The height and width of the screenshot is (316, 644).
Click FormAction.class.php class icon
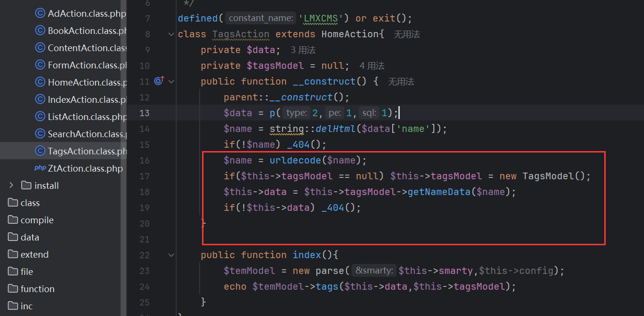40,65
